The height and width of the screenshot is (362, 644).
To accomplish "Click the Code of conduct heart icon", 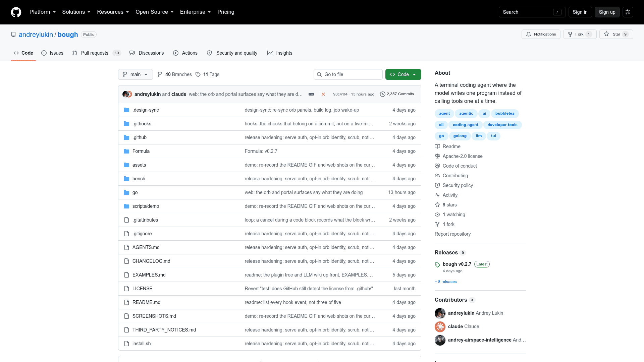I will tap(437, 166).
